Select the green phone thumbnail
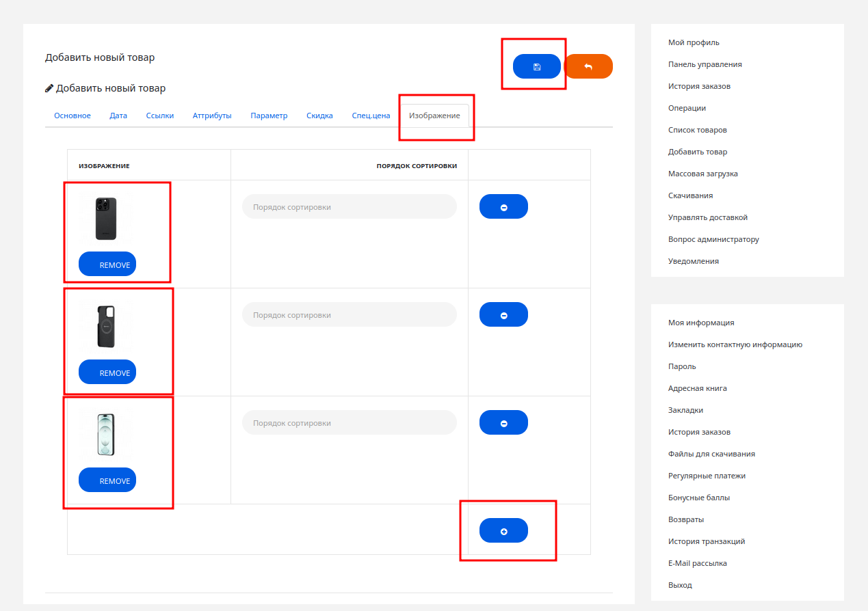 coord(106,434)
